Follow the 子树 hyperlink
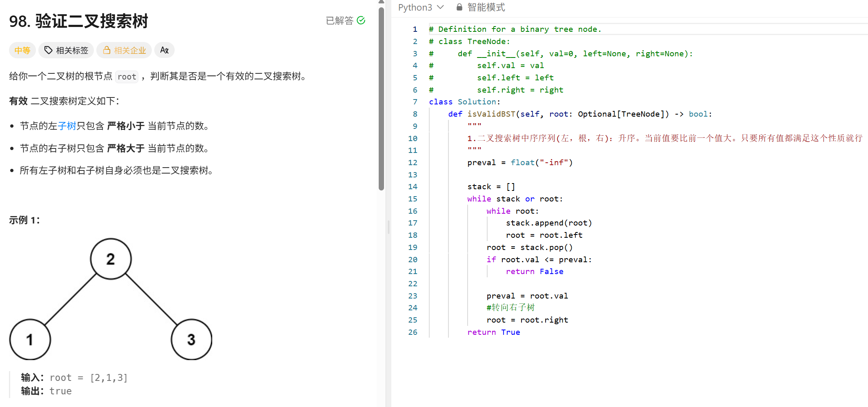 pos(67,126)
